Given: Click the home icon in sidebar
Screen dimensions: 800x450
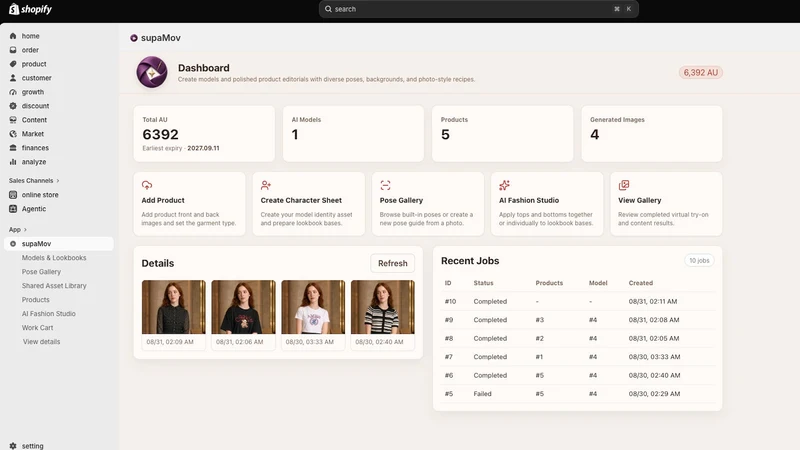Looking at the screenshot, I should coord(13,36).
